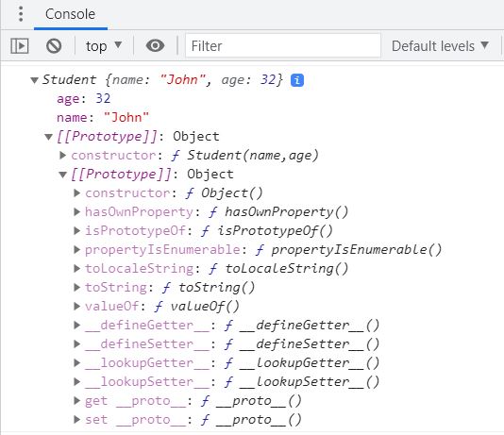Collapse the first [[Prototype]] node
Viewport: 504px width, 435px height.
(x=48, y=137)
